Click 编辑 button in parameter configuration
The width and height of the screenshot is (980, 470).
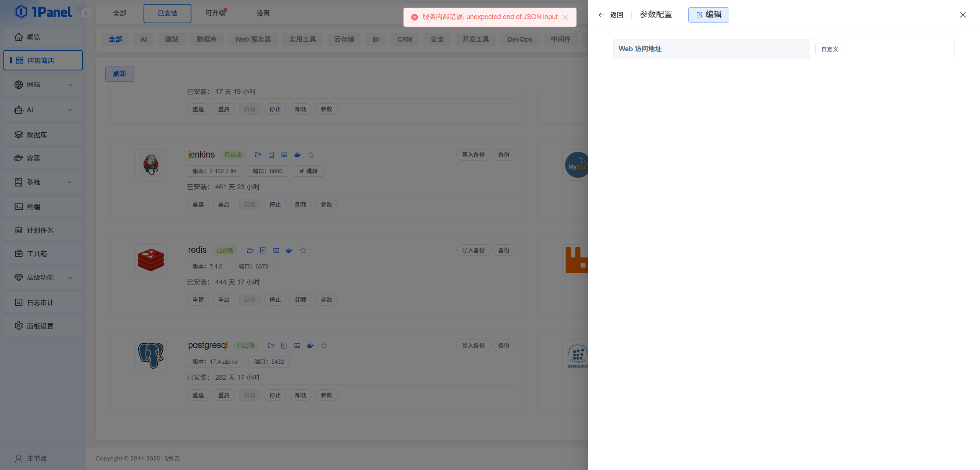click(708, 15)
